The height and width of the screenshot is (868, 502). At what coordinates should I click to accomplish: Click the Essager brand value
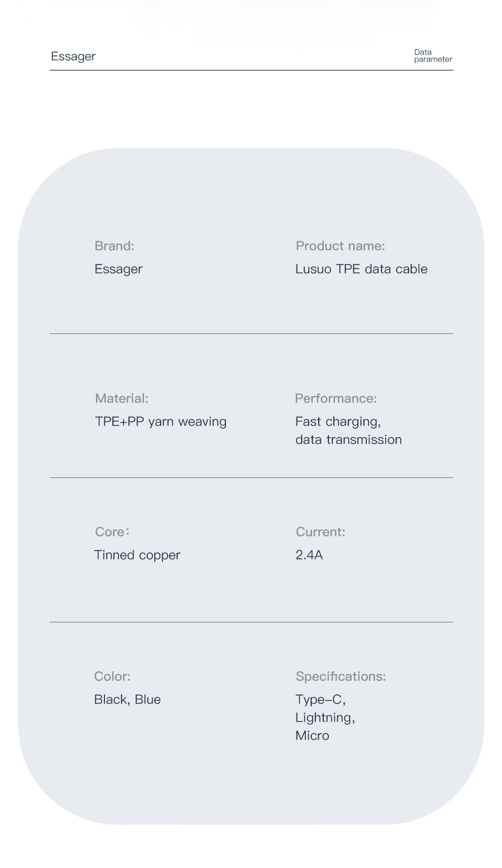click(118, 269)
